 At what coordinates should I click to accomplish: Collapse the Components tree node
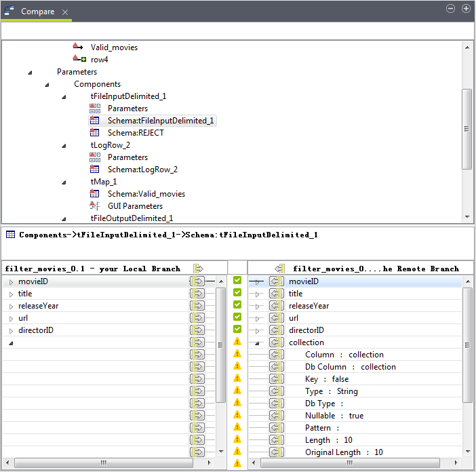point(47,85)
